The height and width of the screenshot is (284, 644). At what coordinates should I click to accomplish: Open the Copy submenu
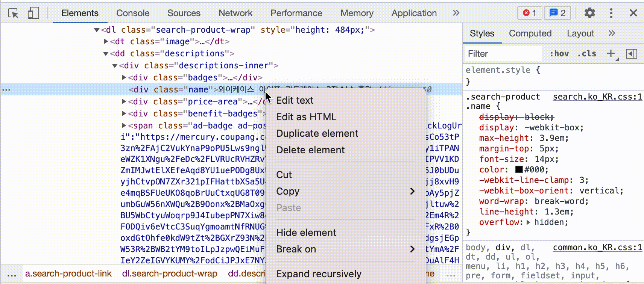click(345, 191)
